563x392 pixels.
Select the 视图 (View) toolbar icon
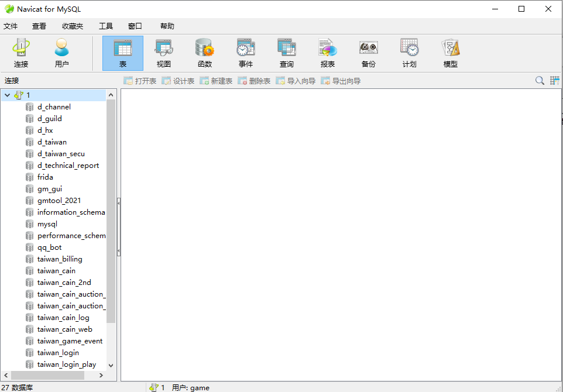163,53
